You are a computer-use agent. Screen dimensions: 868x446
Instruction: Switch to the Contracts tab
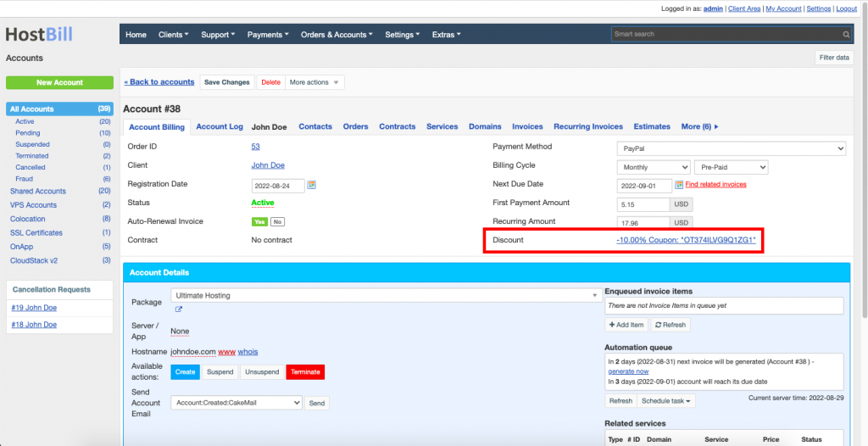pos(398,126)
